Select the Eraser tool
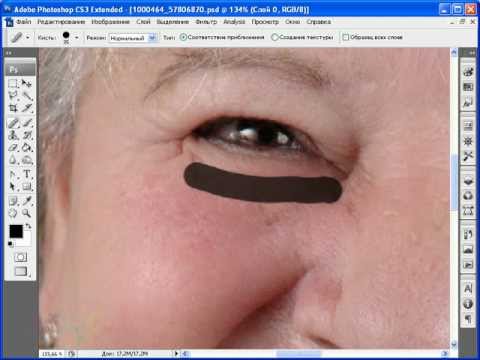The image size is (480, 360). (x=13, y=147)
